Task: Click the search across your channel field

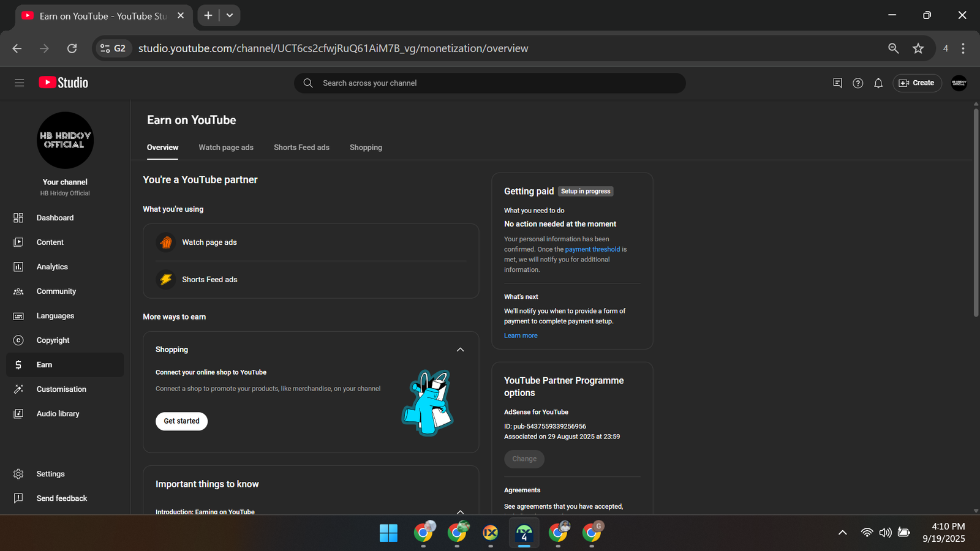Action: pos(490,83)
